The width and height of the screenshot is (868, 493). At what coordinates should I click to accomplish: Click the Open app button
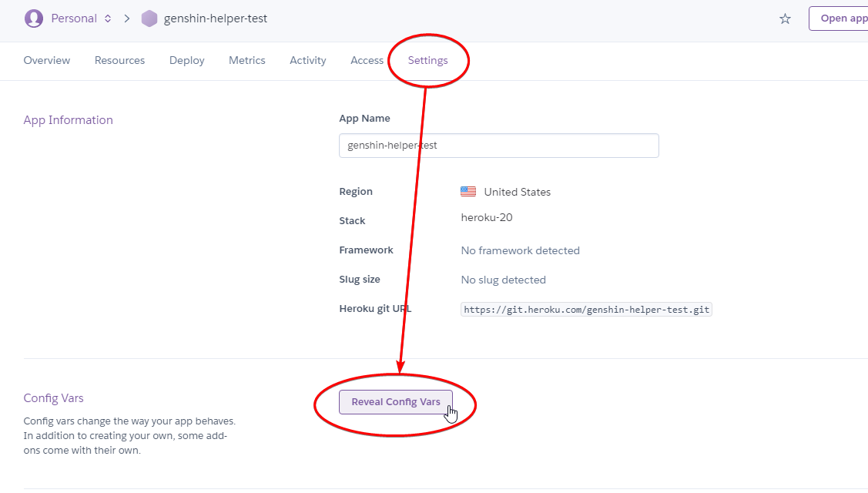click(x=839, y=18)
